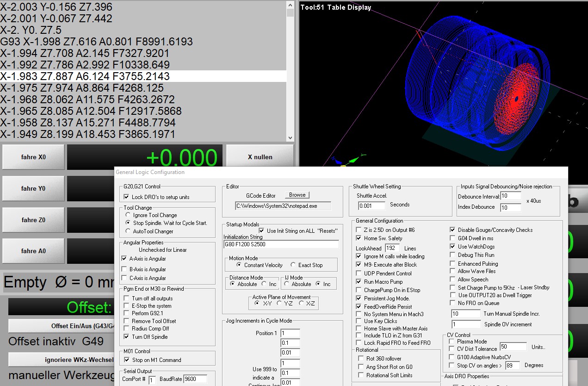Image resolution: width=588 pixels, height=386 pixels.
Task: Toggle 'Use Init String on ALL Resets' checkbox
Action: tap(261, 231)
